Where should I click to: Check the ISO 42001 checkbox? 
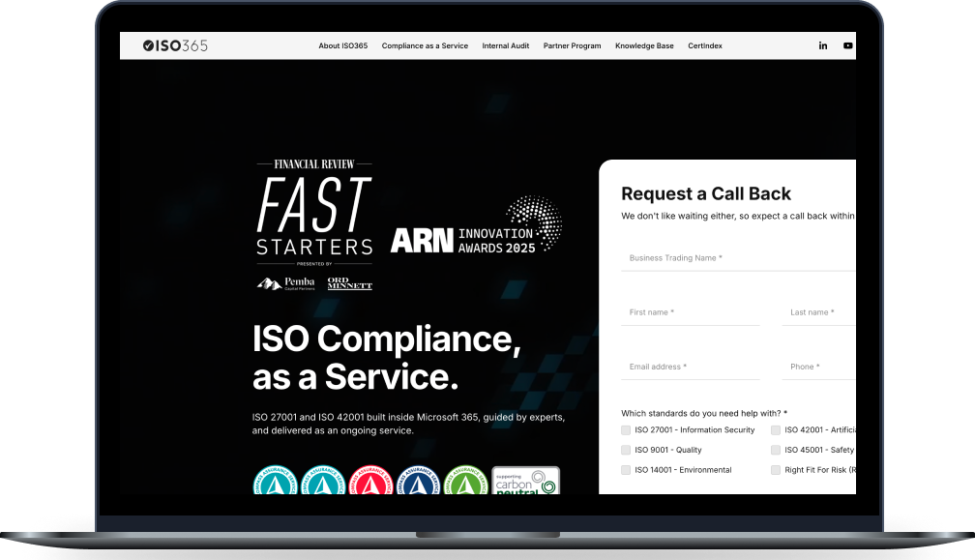point(776,430)
